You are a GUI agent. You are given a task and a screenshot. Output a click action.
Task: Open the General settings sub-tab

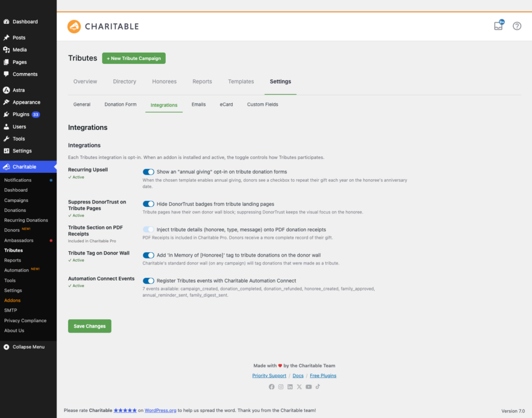point(82,104)
